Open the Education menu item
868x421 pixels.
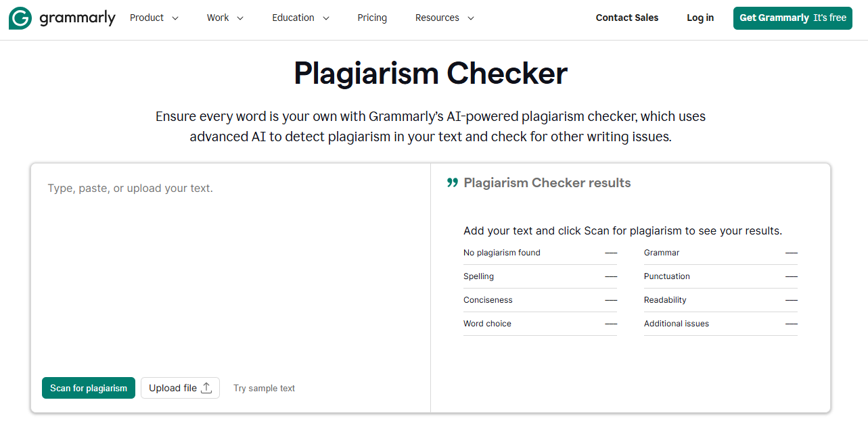[293, 18]
